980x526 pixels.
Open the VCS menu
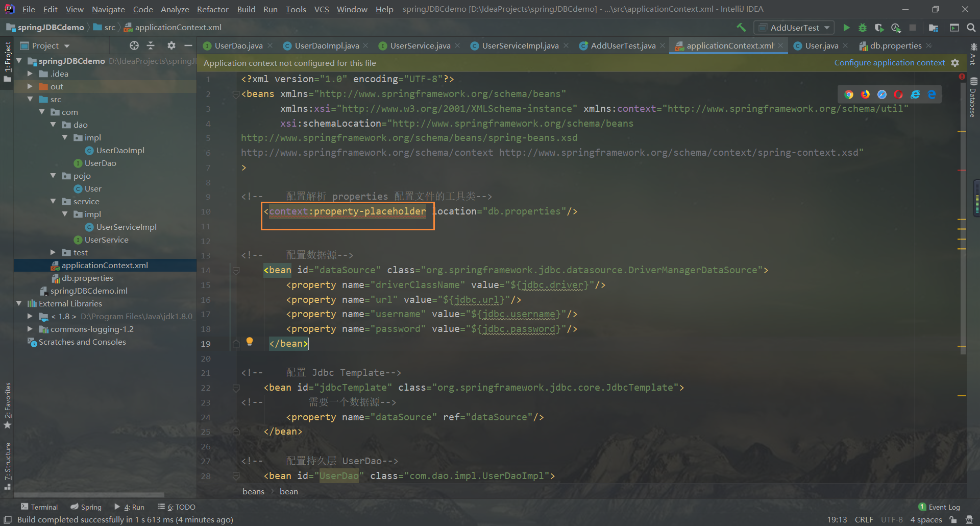[x=322, y=9]
